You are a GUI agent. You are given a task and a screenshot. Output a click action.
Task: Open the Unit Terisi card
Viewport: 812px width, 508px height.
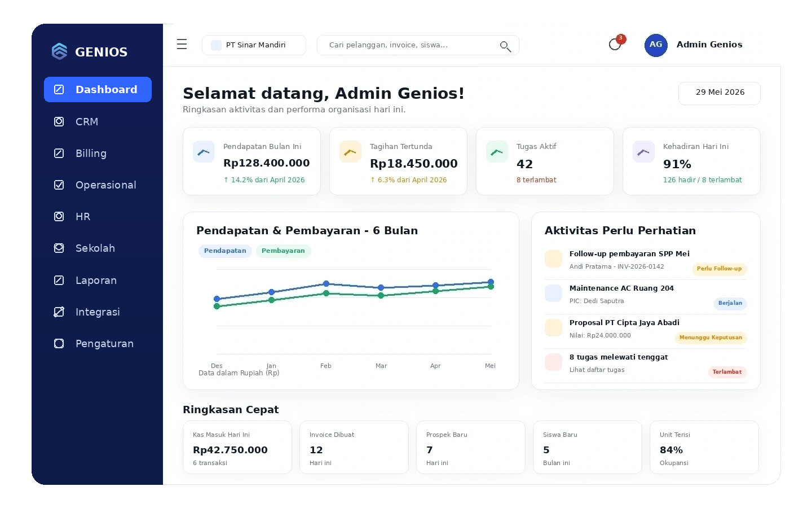tap(704, 448)
